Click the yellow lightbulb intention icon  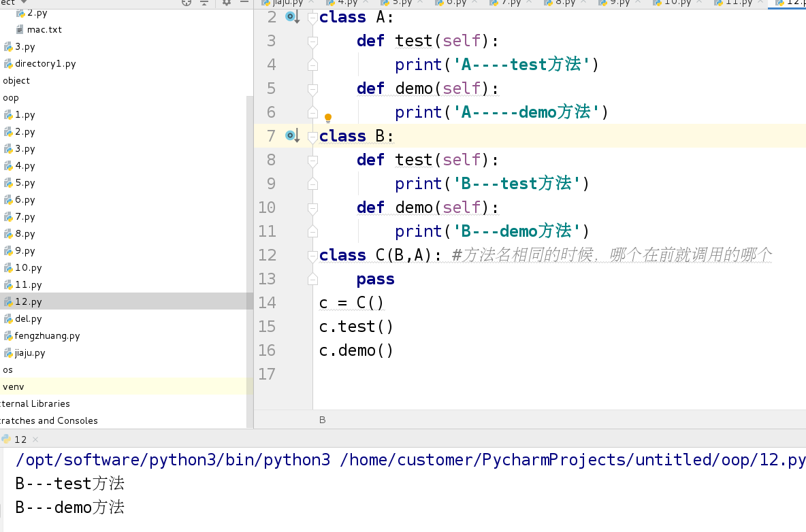[x=328, y=118]
